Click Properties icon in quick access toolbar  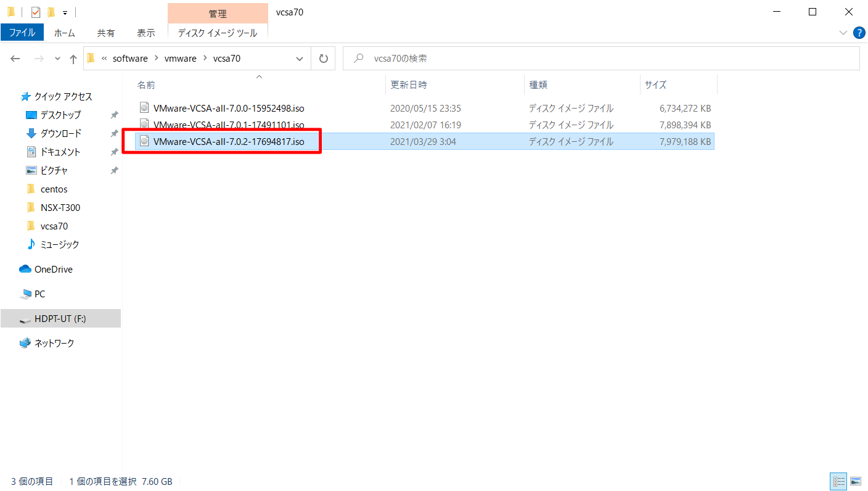point(36,12)
